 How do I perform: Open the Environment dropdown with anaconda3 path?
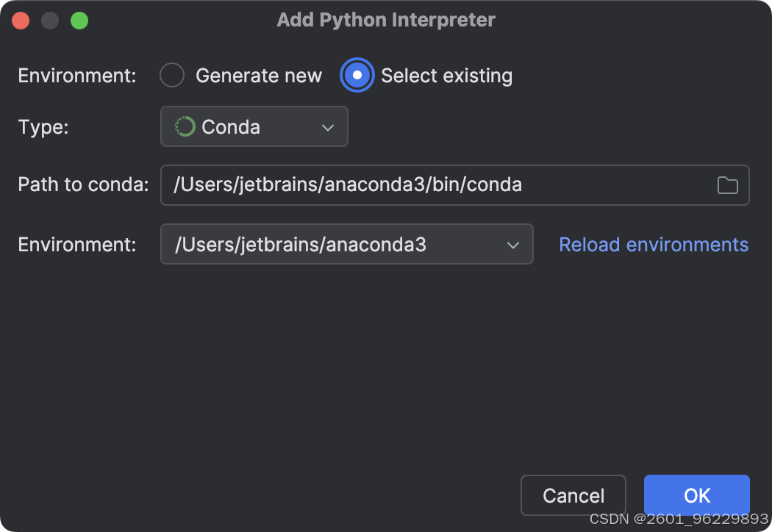(x=346, y=244)
